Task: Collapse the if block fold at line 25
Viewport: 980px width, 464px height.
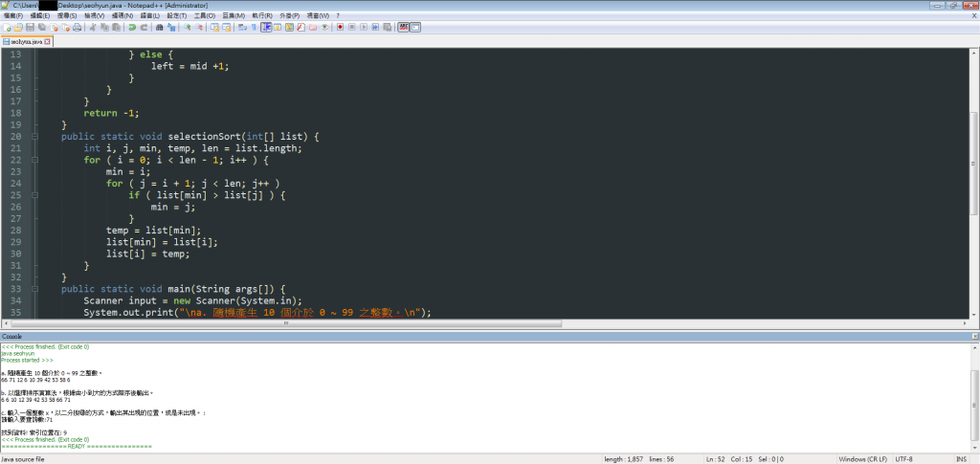Action: click(33, 195)
